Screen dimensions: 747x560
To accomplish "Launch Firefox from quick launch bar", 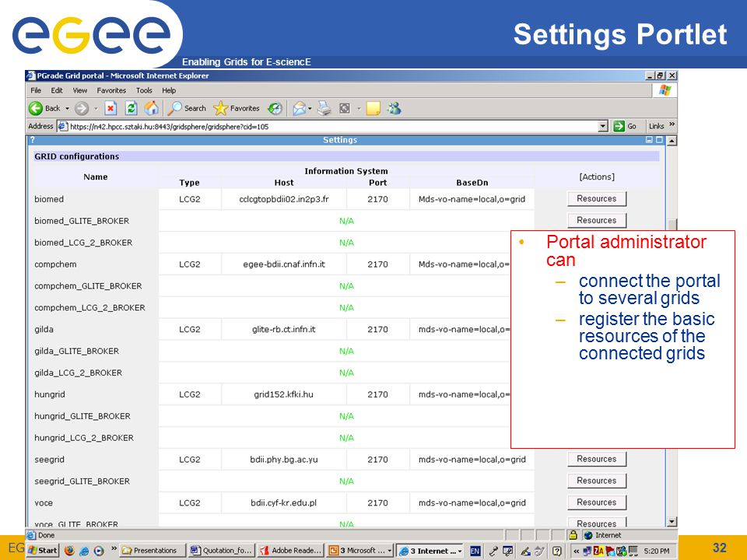I will [x=69, y=551].
